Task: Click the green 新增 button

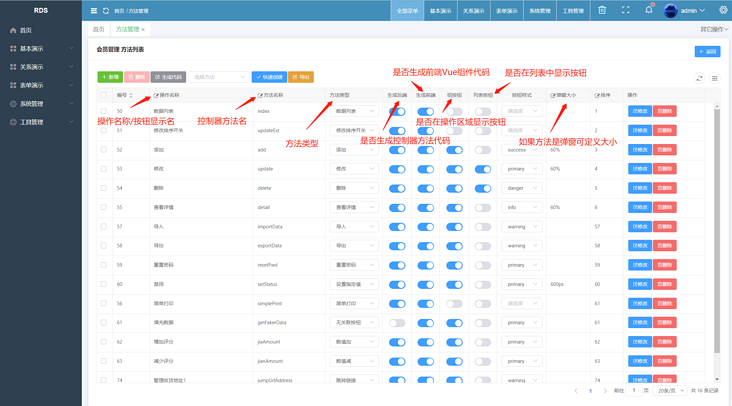Action: click(x=110, y=77)
